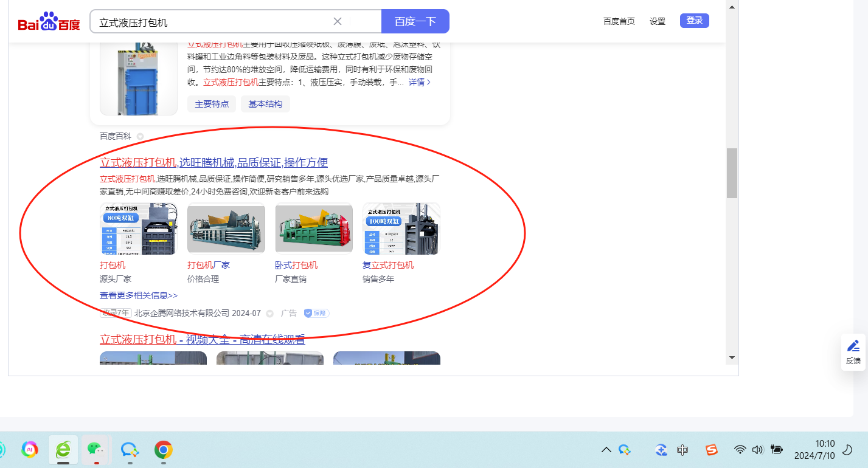Expand the dropdown arrow beside 北京企腾网络技术有限公司 2024-07
The height and width of the screenshot is (468, 868).
click(x=270, y=314)
